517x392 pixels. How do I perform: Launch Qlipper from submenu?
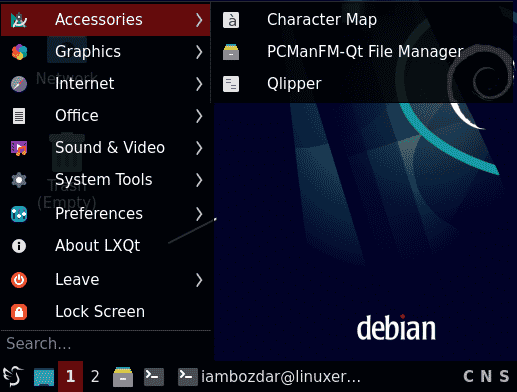click(362, 84)
